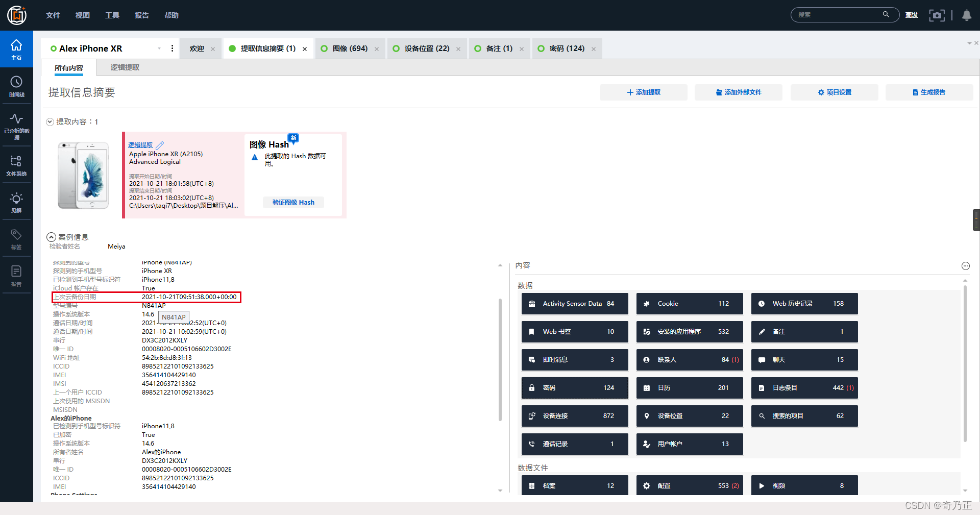Open the 文件系统 file system icon
This screenshot has height=515, width=980.
[16, 166]
